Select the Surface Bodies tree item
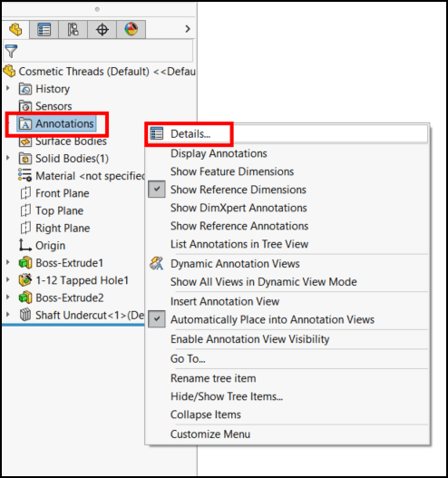 coord(71,141)
